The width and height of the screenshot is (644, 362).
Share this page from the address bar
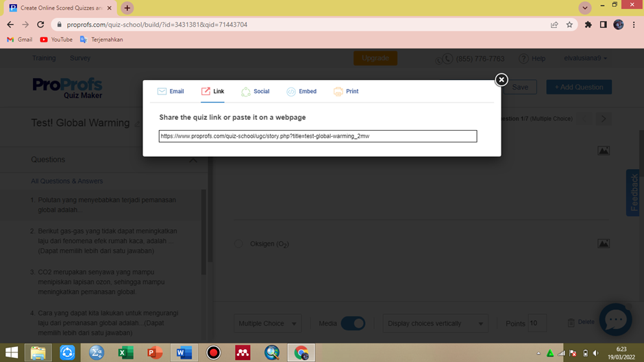554,25
